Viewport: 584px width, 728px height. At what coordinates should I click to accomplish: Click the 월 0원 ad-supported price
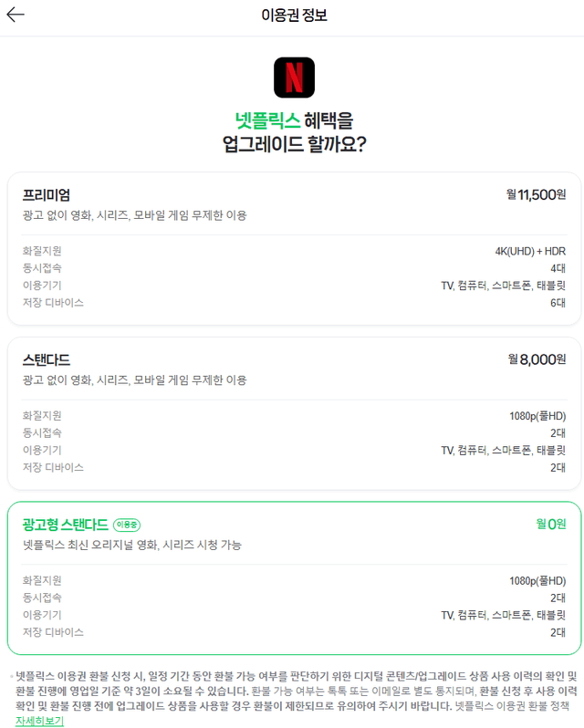[x=550, y=525]
